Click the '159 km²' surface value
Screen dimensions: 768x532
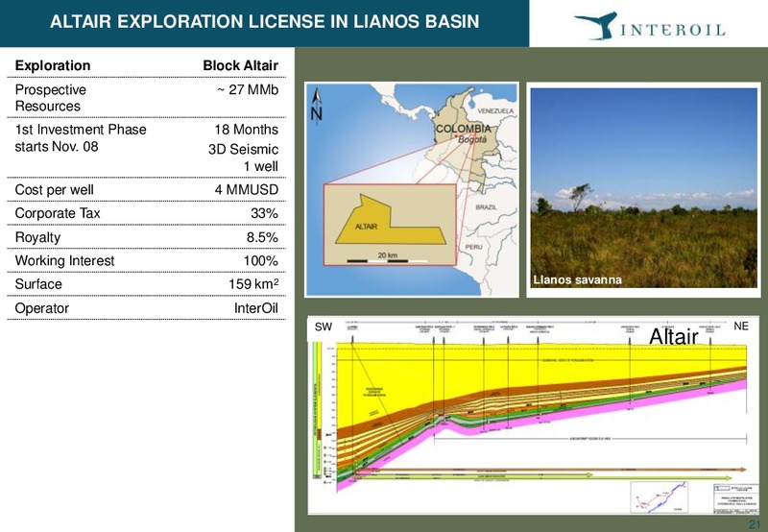coord(253,284)
